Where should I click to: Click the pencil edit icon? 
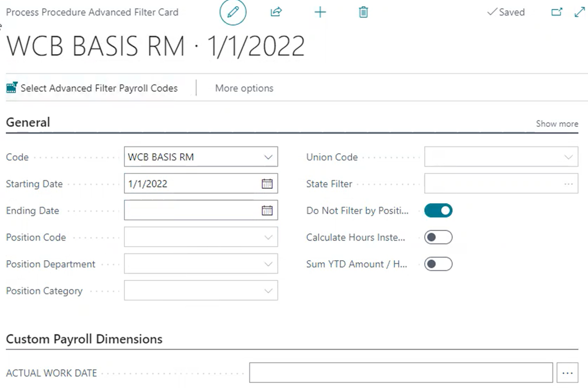(x=233, y=12)
